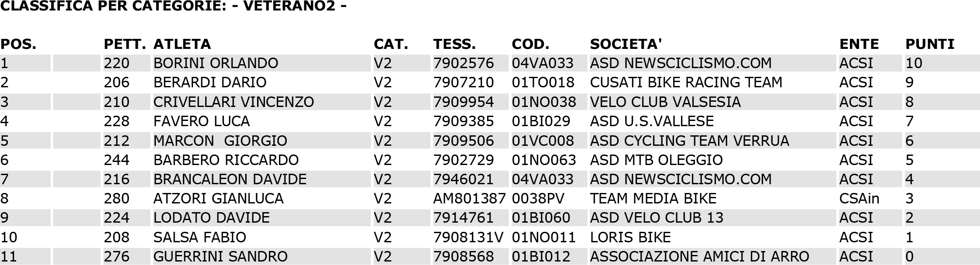Select the PETT. column header

125,44
